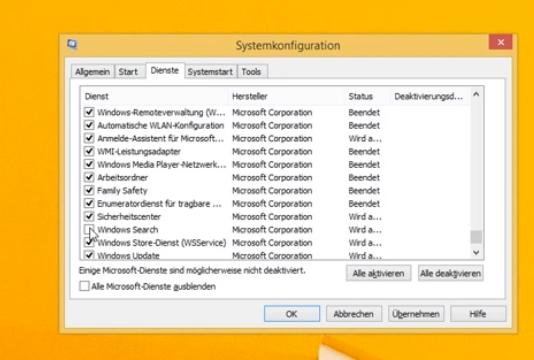Select the Dienste tab
This screenshot has height=360, width=534.
click(165, 71)
